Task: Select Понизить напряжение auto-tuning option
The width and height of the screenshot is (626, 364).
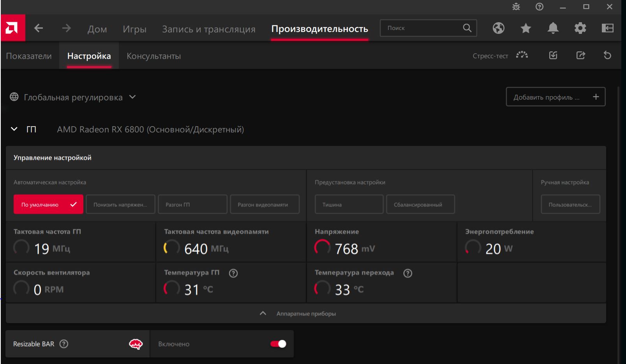Action: [x=120, y=204]
